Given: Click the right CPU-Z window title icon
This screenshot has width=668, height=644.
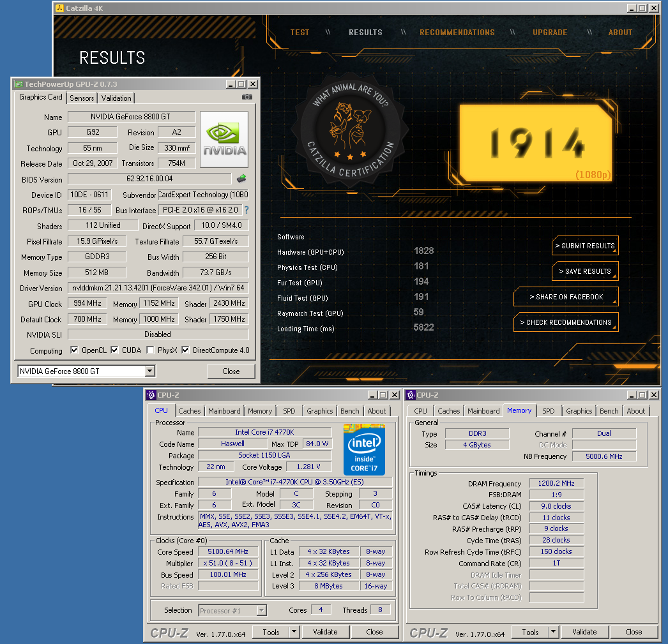Looking at the screenshot, I should pyautogui.click(x=410, y=395).
